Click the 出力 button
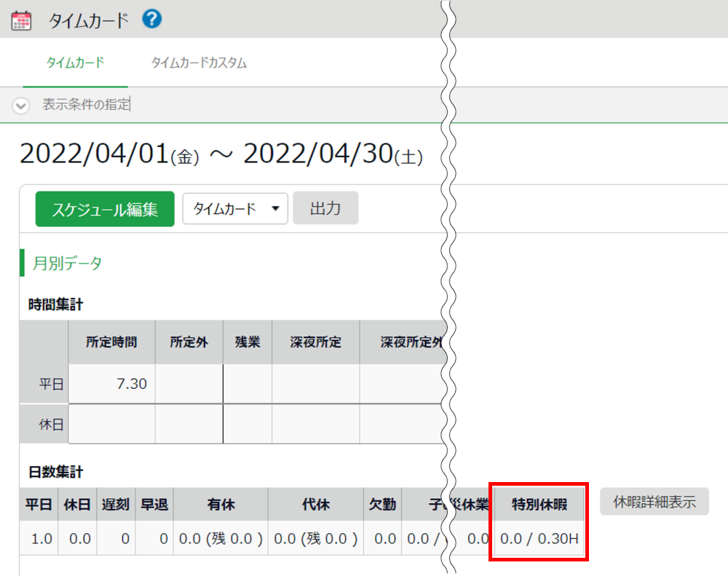 [x=325, y=209]
